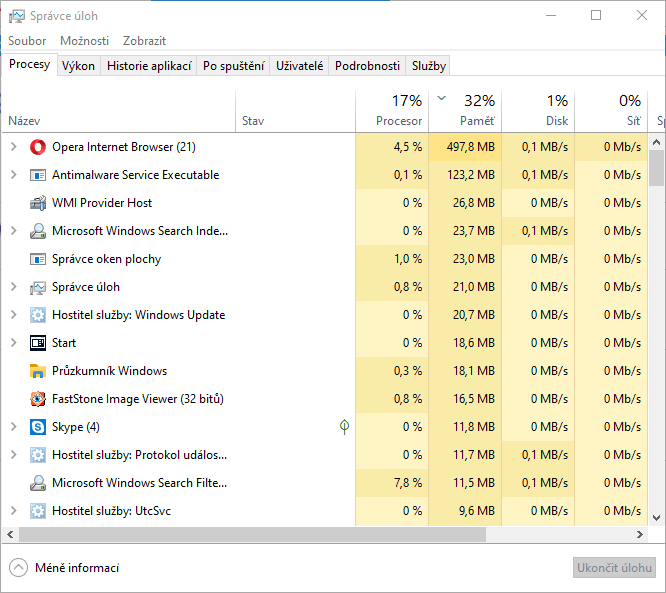Viewport: 666px width, 593px height.
Task: Click the Start process icon
Action: [x=38, y=343]
